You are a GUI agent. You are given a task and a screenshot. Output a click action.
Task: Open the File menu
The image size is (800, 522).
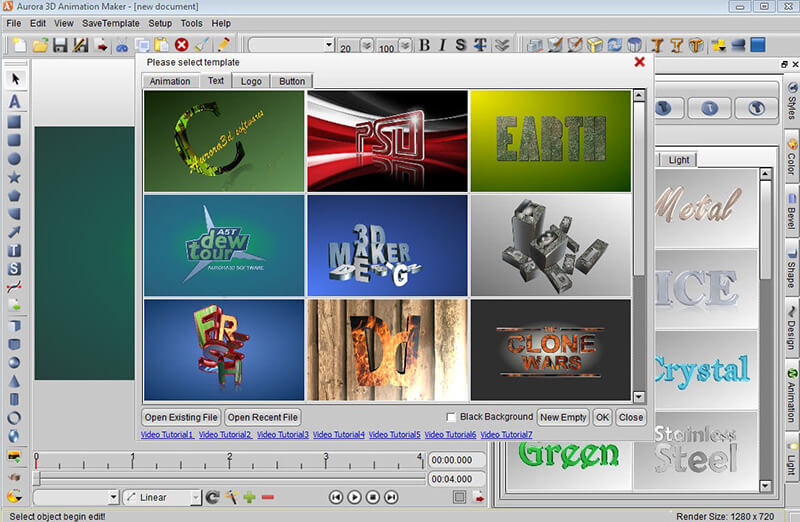click(x=14, y=23)
